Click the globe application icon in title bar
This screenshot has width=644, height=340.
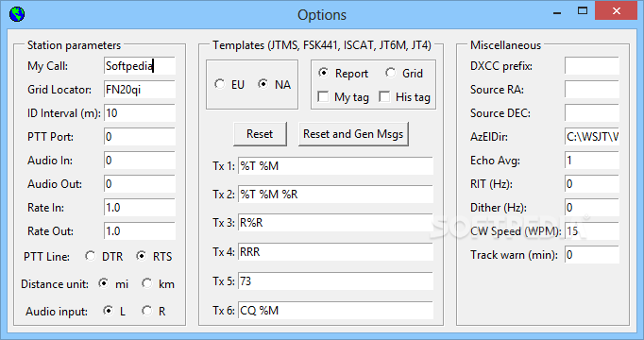17,14
